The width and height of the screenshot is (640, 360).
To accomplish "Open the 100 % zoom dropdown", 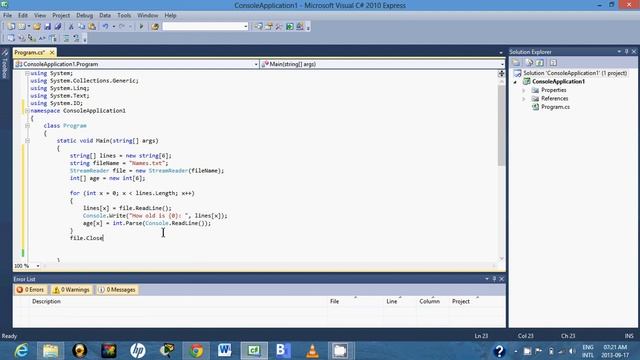I will (38, 266).
